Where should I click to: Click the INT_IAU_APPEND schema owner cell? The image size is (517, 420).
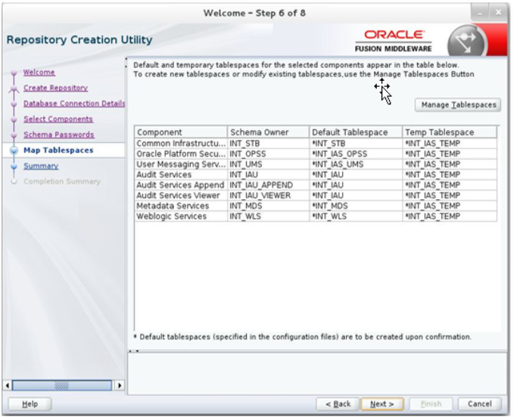[x=268, y=185]
